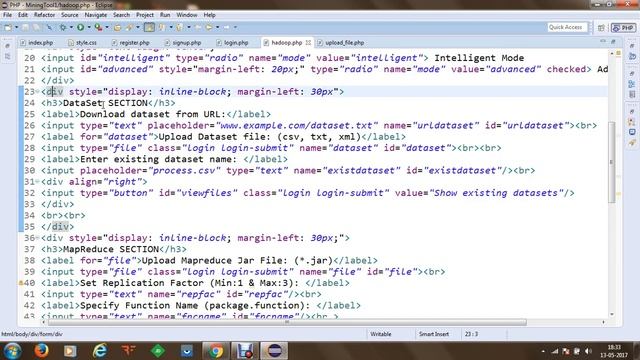Screen dimensions: 640x360
Task: Open the Run dropdown arrow
Action: tap(89, 27)
